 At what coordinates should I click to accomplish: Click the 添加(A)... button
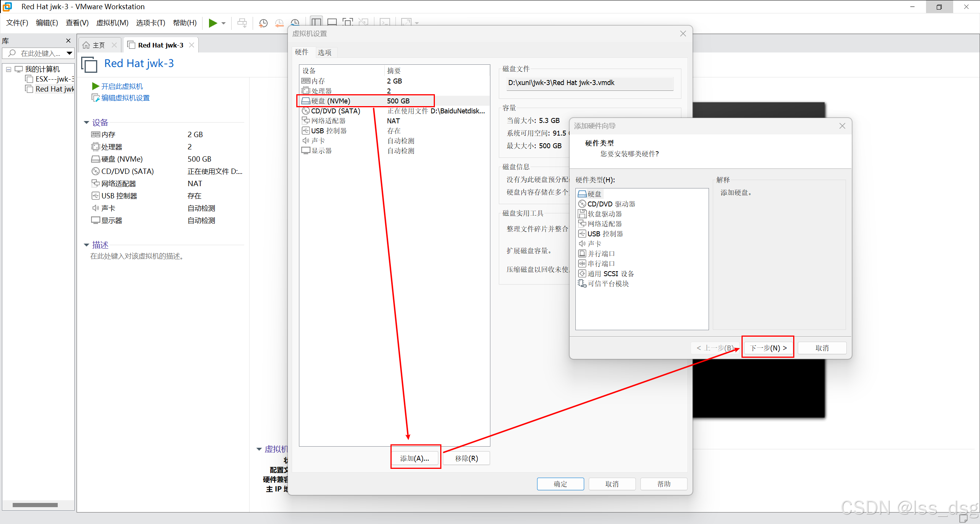(415, 458)
